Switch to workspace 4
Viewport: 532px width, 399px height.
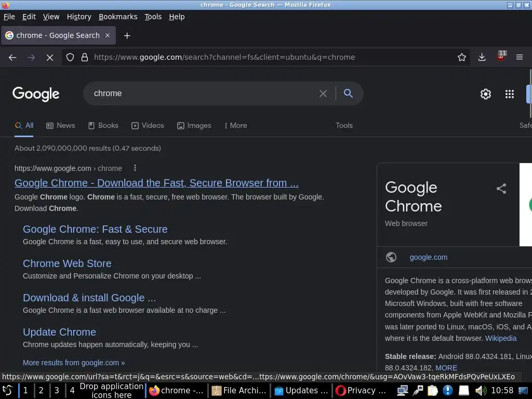72,391
